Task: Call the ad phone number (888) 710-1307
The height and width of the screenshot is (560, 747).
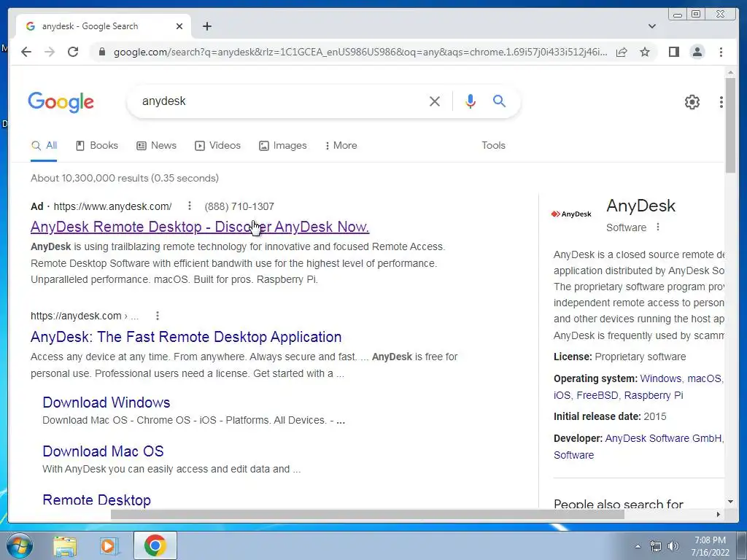Action: click(239, 206)
